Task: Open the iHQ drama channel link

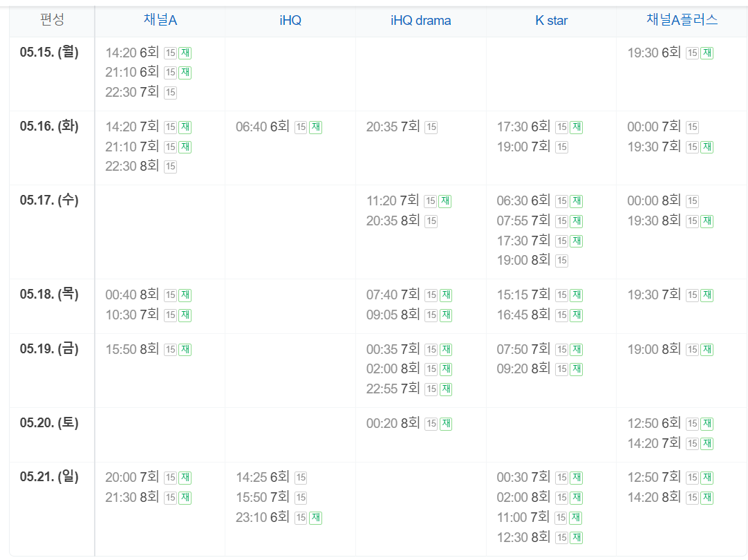Action: 420,20
